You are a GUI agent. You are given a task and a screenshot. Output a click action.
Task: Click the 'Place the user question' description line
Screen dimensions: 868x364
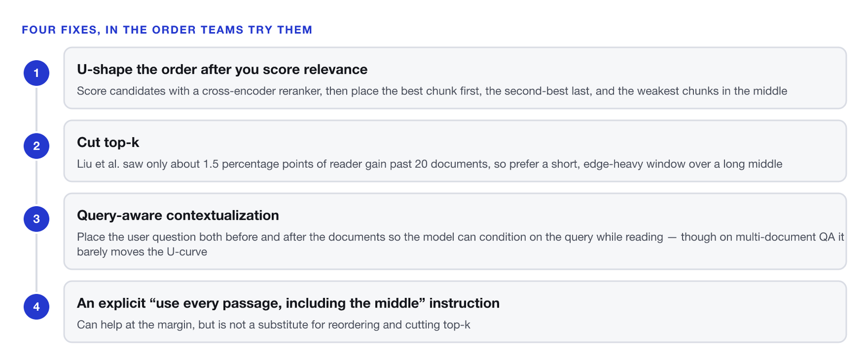point(461,237)
